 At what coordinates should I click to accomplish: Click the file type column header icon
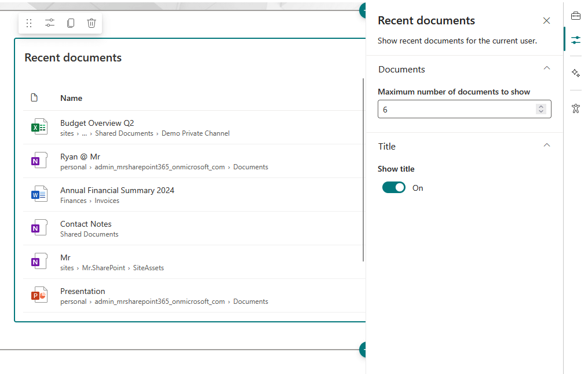[x=34, y=97]
